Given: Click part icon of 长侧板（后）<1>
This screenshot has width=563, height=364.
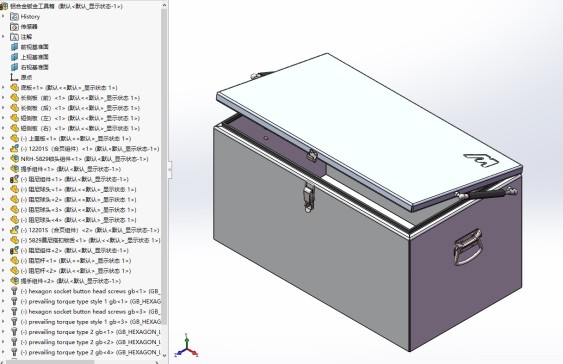Looking at the screenshot, I should click(14, 108).
